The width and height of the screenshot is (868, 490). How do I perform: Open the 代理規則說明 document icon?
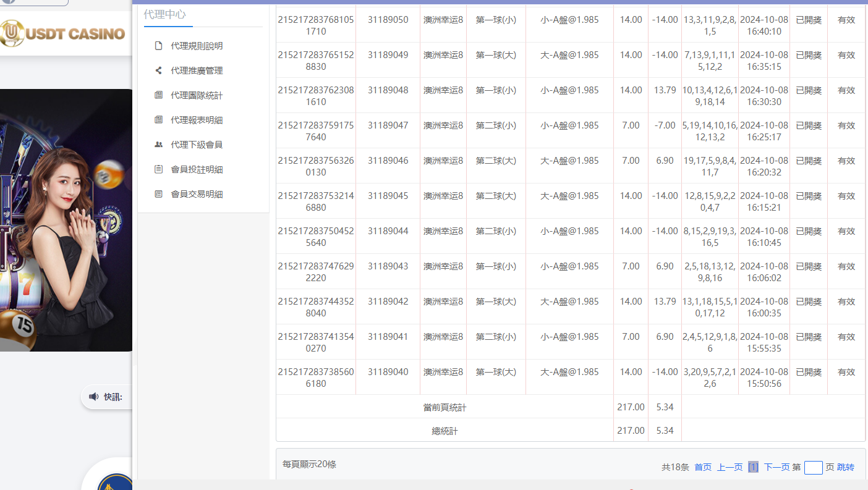pyautogui.click(x=160, y=45)
